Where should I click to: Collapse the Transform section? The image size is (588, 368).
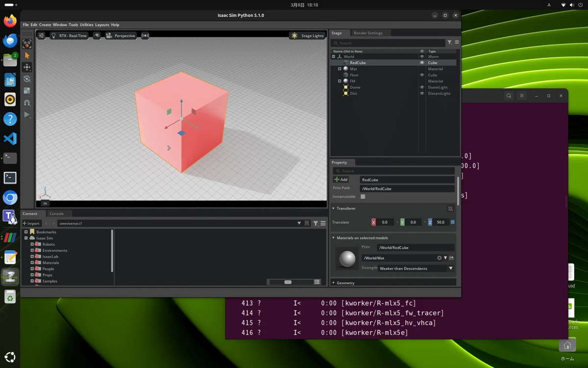pyautogui.click(x=334, y=209)
